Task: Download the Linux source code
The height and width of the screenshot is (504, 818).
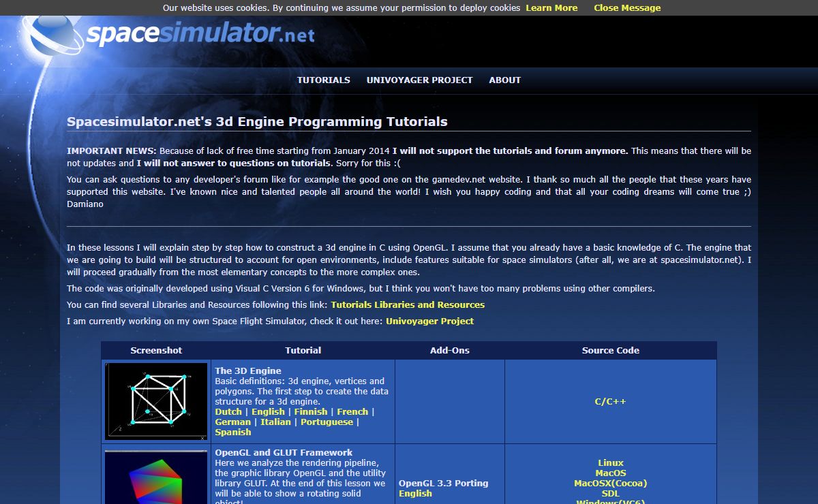Action: (611, 463)
